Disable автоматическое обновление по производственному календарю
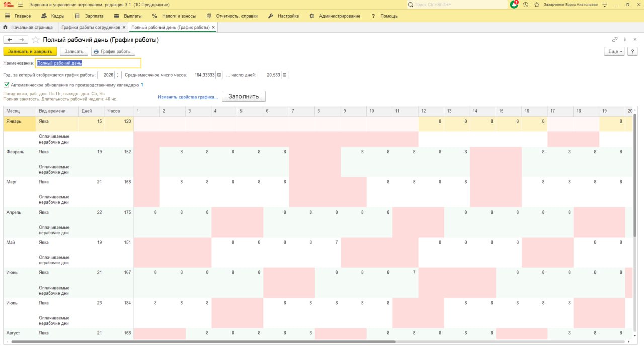This screenshot has height=348, width=644. tap(6, 85)
